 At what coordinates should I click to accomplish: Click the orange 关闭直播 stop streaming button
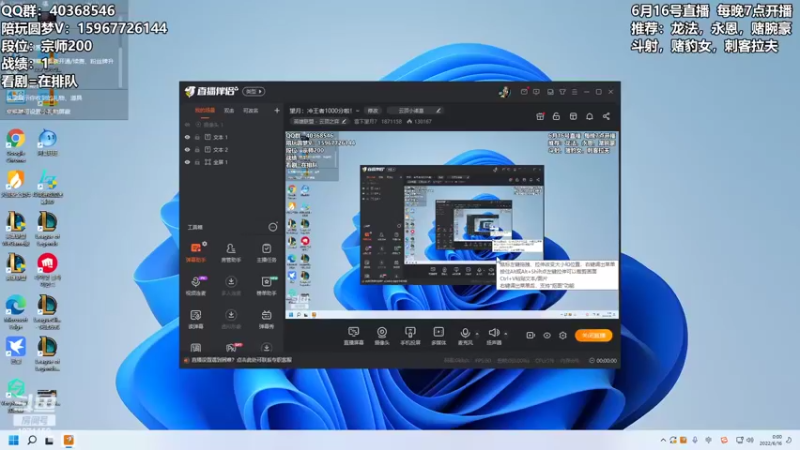tap(593, 335)
